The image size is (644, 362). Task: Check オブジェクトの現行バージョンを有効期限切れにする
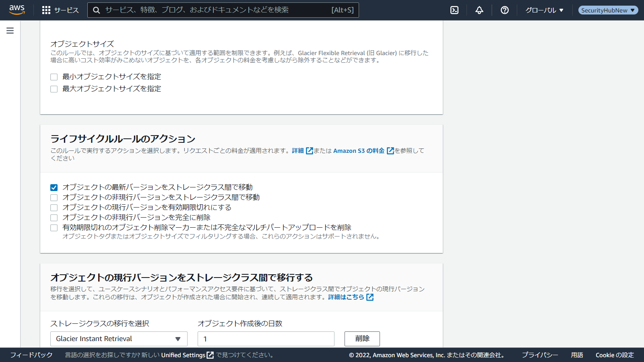pos(54,208)
